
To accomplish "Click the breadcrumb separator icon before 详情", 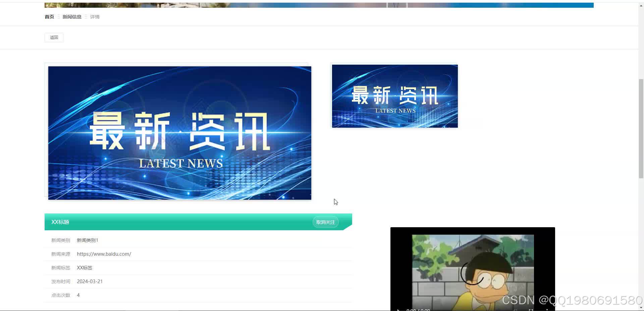I will 86,16.
